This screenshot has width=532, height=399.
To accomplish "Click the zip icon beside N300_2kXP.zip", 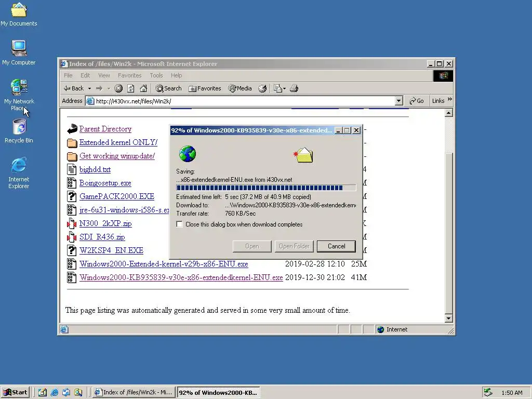I will point(72,223).
